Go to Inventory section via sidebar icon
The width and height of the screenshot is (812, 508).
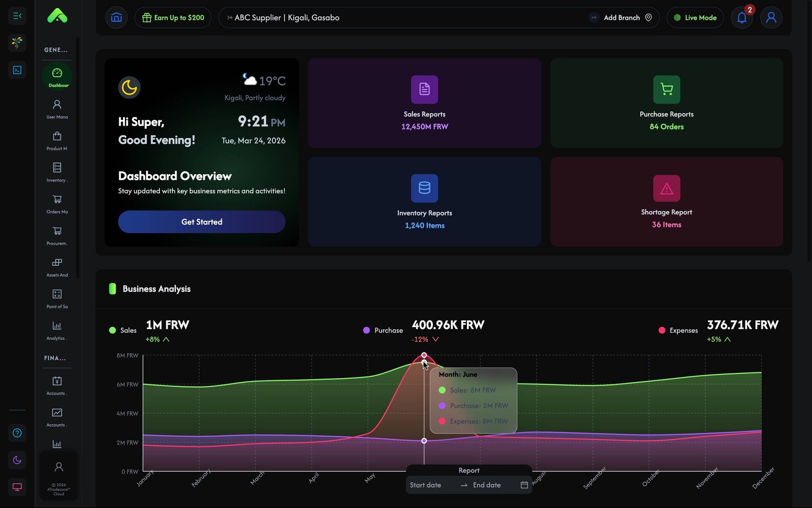(57, 171)
